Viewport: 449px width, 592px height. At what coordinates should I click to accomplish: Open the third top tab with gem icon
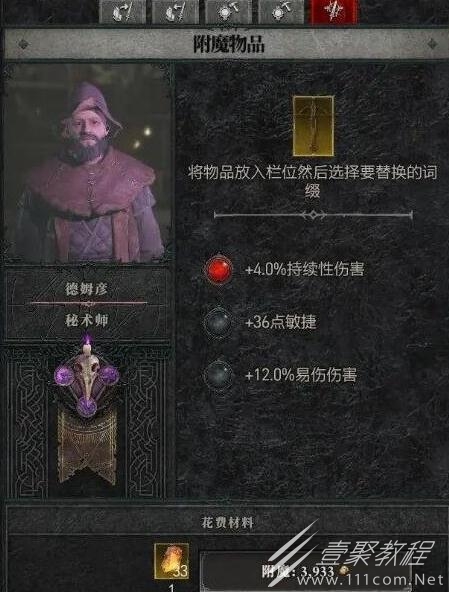[x=228, y=12]
